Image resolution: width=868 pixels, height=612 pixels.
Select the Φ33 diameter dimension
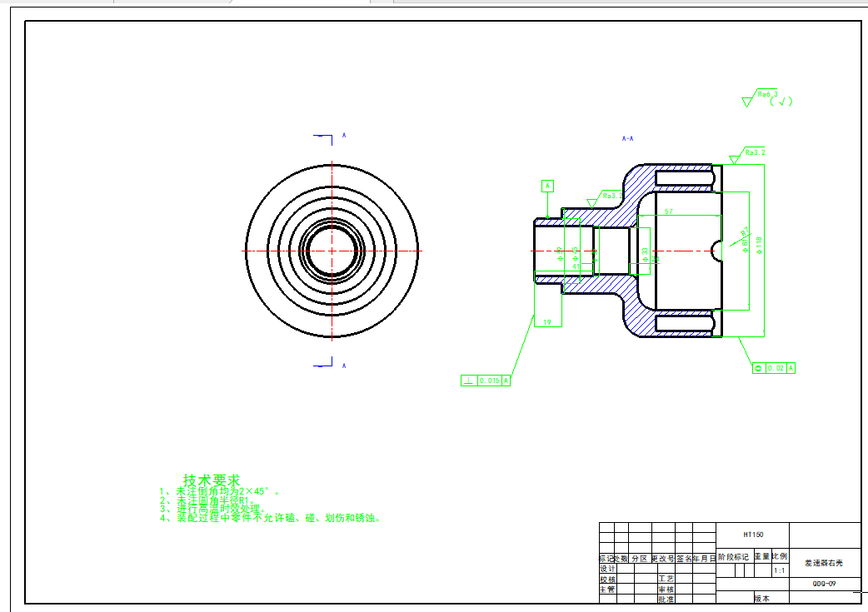point(645,254)
